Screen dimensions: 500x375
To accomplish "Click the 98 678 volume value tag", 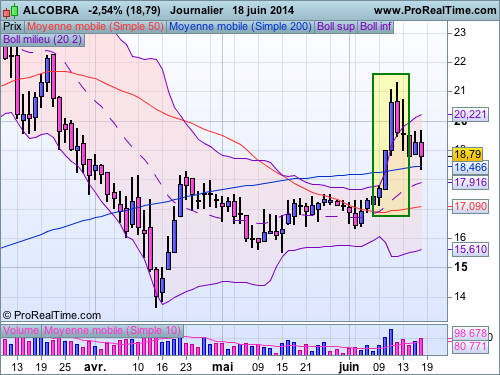I will (x=470, y=333).
